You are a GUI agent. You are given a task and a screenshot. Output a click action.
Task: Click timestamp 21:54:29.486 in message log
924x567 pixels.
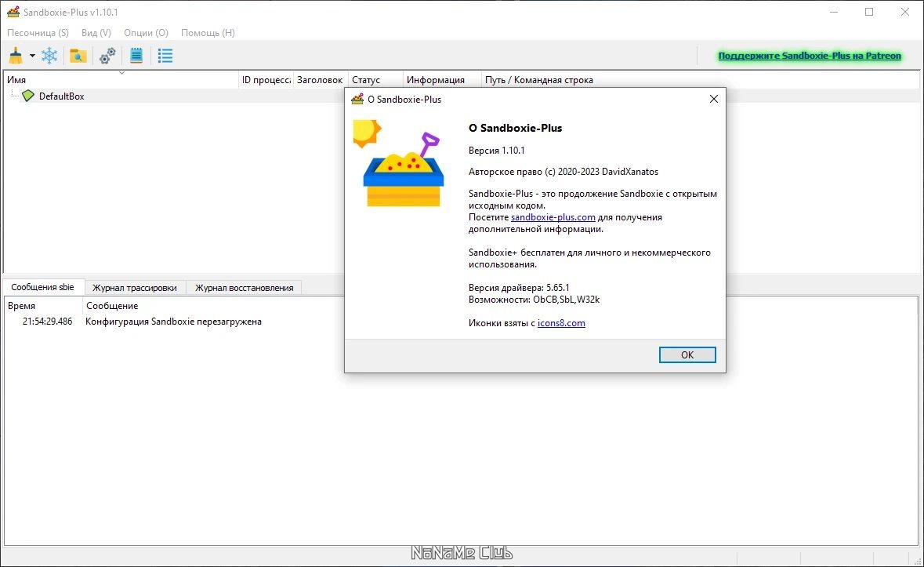(x=47, y=322)
